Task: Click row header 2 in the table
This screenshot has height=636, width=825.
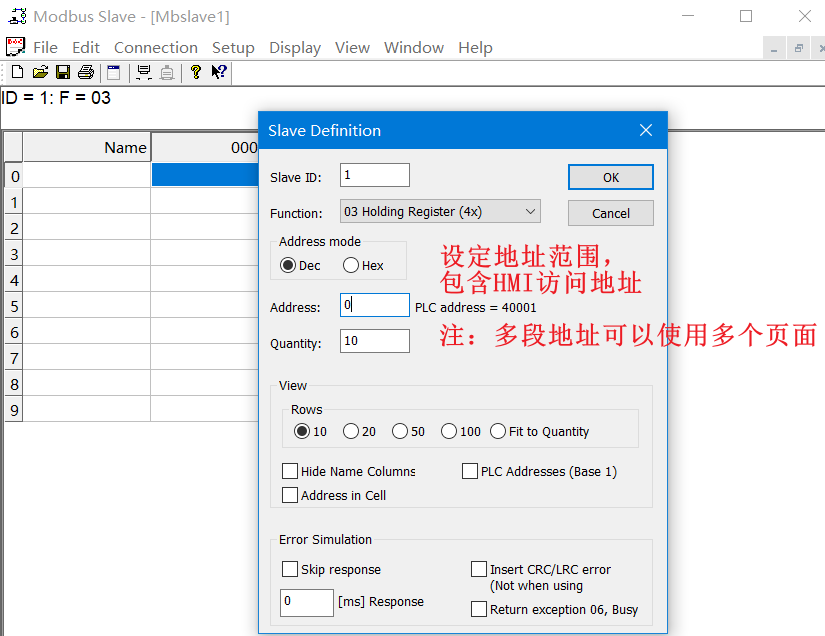Action: [x=14, y=228]
